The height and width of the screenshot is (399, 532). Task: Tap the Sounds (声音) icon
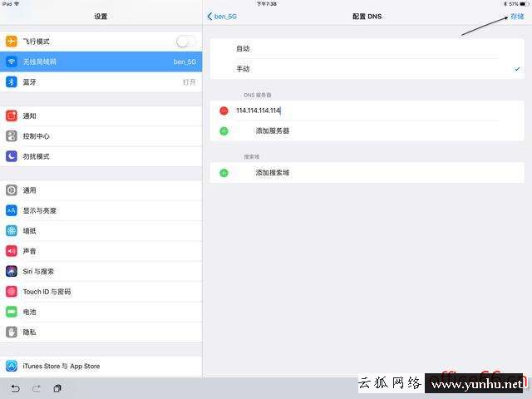11,251
